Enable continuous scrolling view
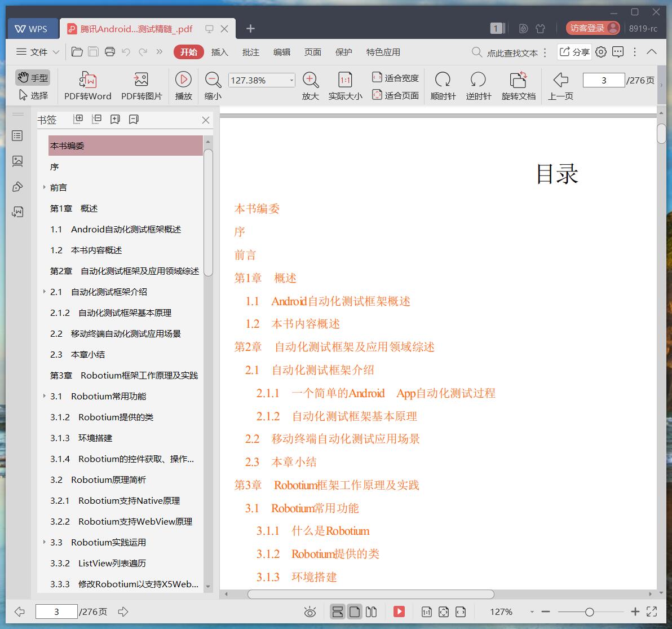 tap(338, 612)
